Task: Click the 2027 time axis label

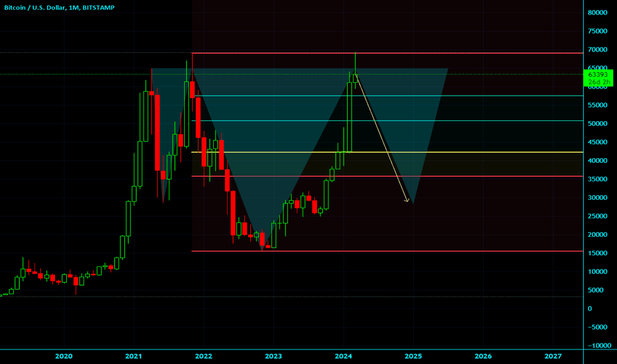Action: pos(553,356)
